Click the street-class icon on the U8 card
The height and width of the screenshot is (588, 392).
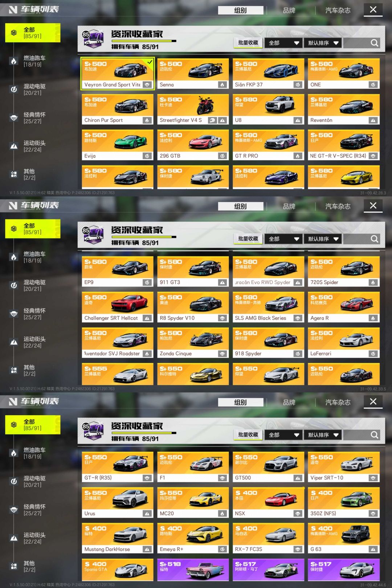(x=298, y=120)
